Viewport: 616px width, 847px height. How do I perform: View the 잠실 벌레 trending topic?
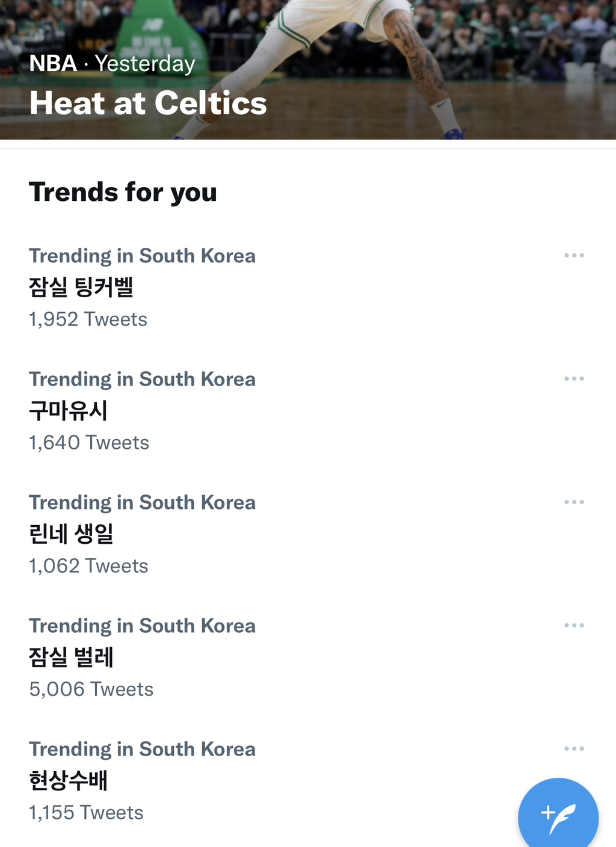(x=72, y=658)
